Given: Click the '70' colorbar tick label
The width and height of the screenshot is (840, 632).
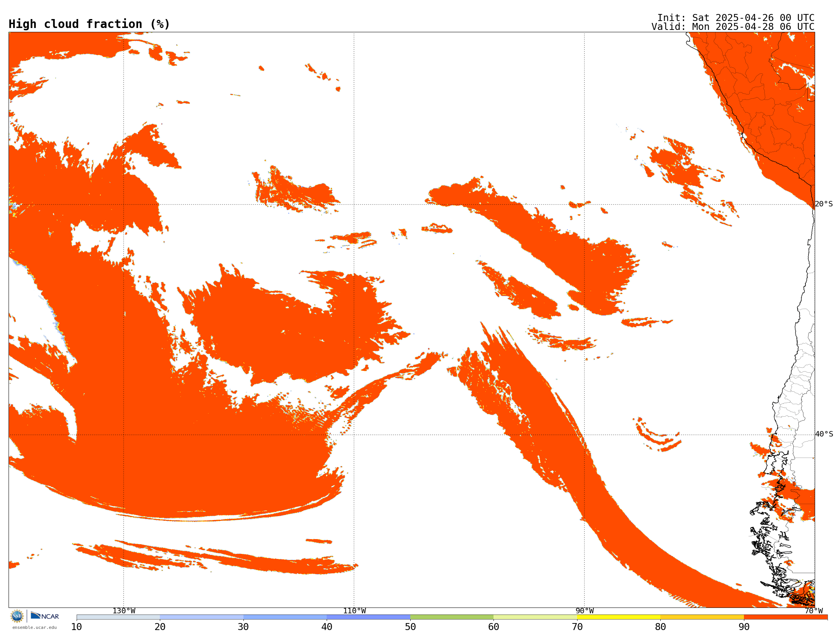Looking at the screenshot, I should tap(577, 627).
